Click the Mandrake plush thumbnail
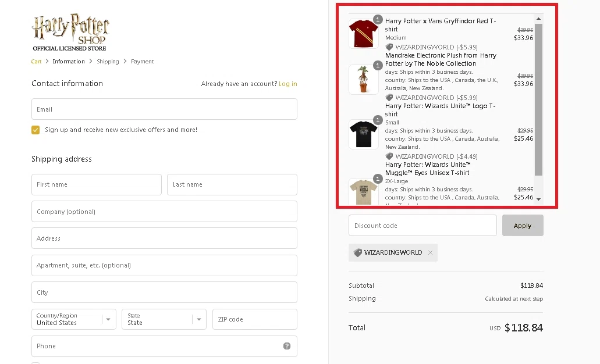Image resolution: width=600 pixels, height=364 pixels. tap(364, 80)
